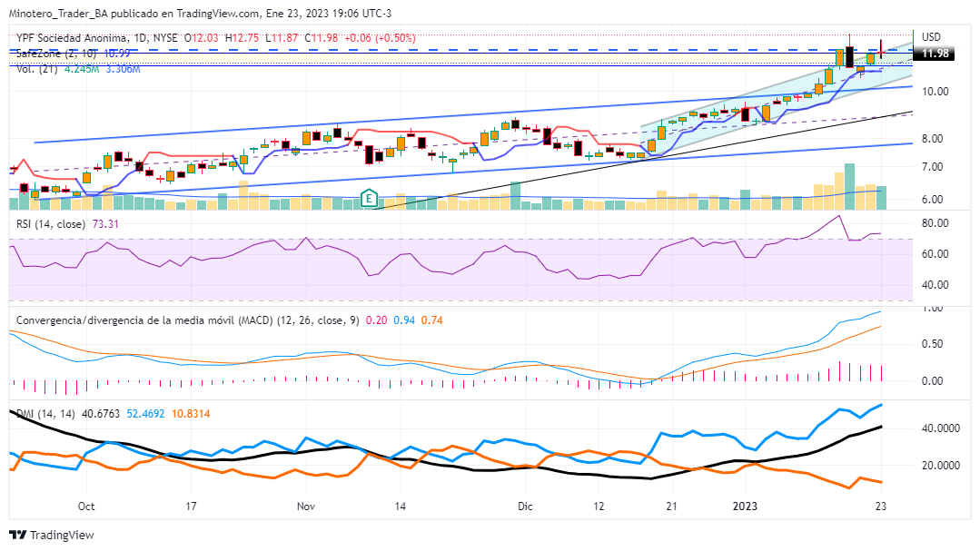The height and width of the screenshot is (551, 980).
Task: Click the '12' time axis date label
Action: click(599, 506)
